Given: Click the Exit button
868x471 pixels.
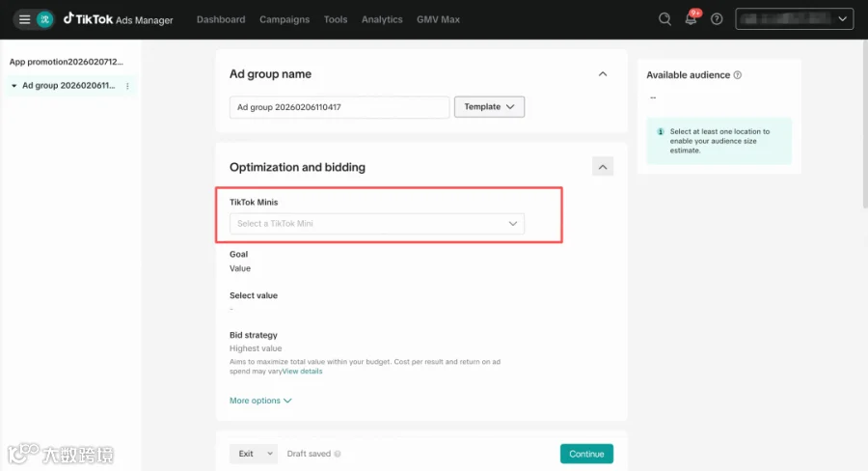Looking at the screenshot, I should point(246,454).
